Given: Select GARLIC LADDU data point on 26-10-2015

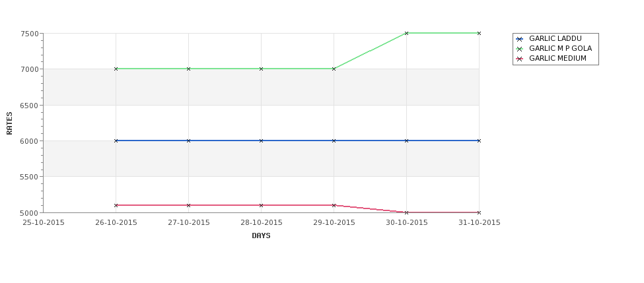Looking at the screenshot, I should click(x=116, y=141).
